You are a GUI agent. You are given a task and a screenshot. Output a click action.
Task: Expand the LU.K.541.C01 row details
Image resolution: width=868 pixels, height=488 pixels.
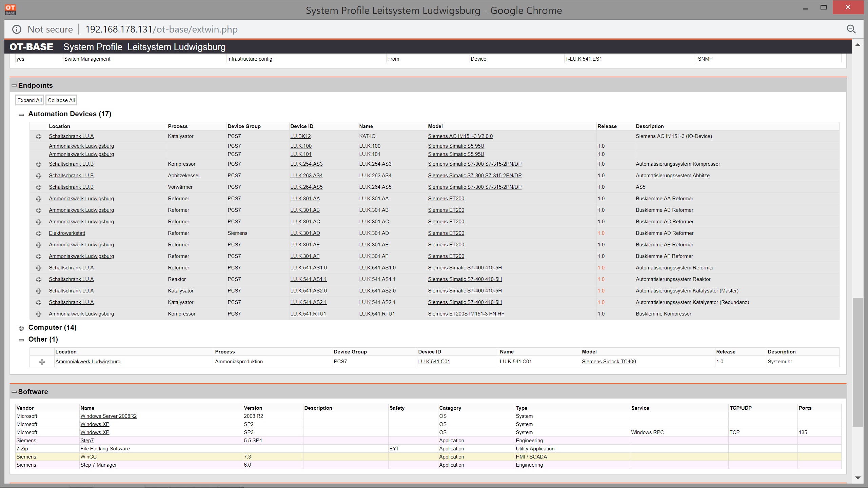tap(42, 362)
